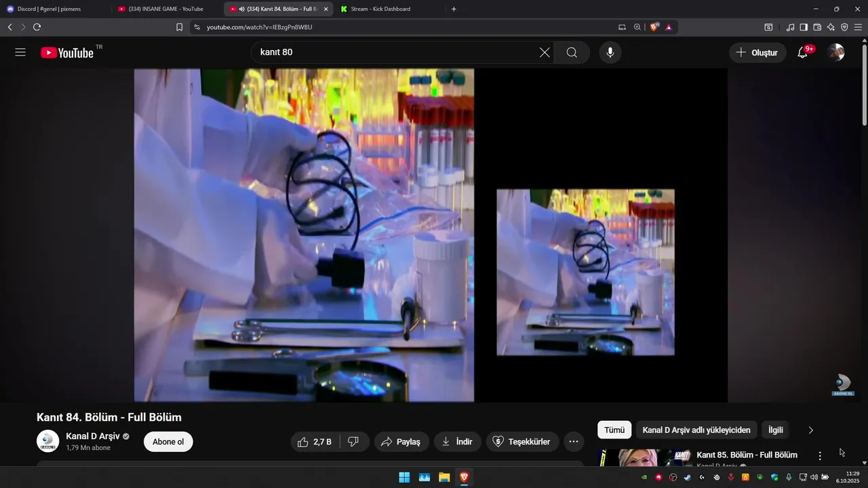Image resolution: width=868 pixels, height=488 pixels.
Task: Open the Windows Start menu
Action: tap(404, 477)
